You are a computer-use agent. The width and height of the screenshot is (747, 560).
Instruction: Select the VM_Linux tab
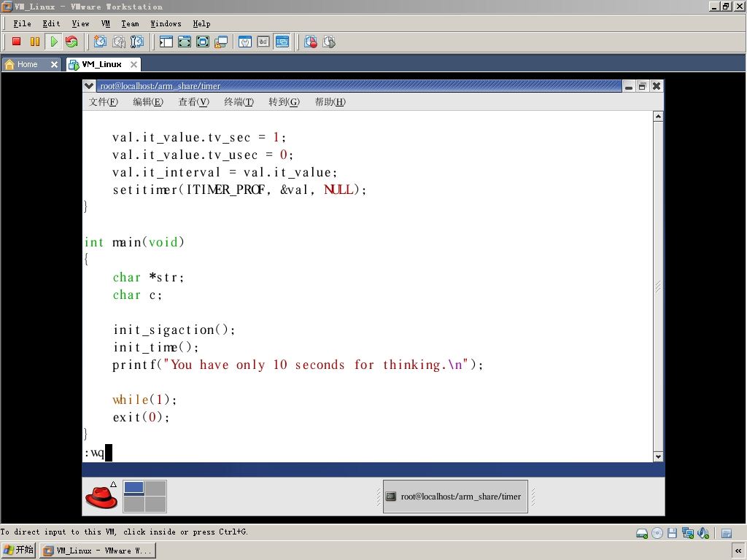[x=101, y=64]
